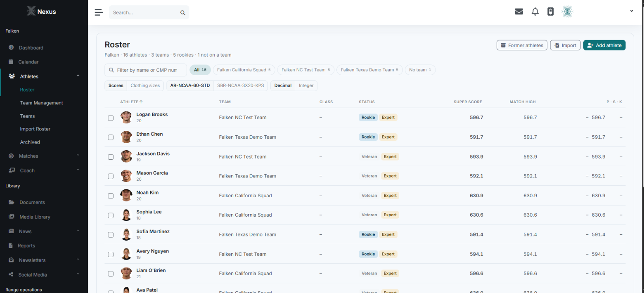
Task: Open Dashboard from the sidebar
Action: [x=31, y=47]
